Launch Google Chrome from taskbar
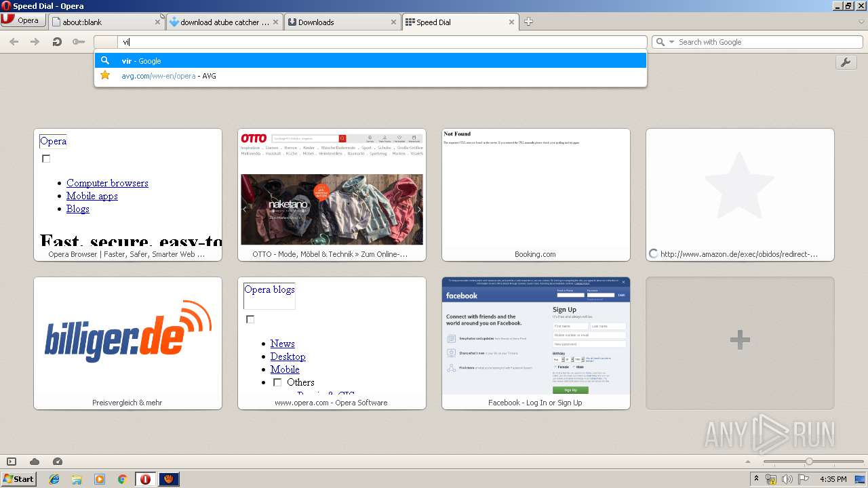 click(x=123, y=479)
